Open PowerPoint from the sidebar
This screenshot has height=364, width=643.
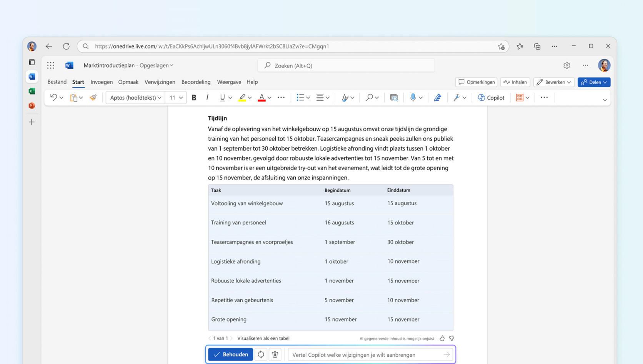coord(32,106)
